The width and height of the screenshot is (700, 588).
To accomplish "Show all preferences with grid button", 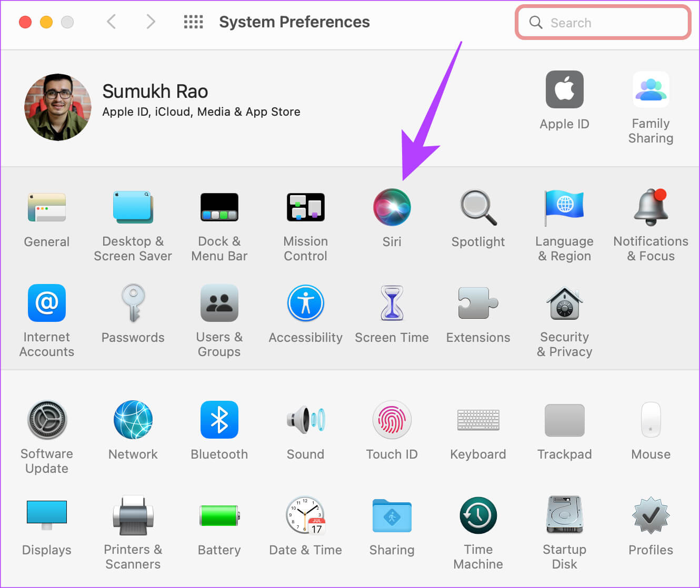I will 193,22.
